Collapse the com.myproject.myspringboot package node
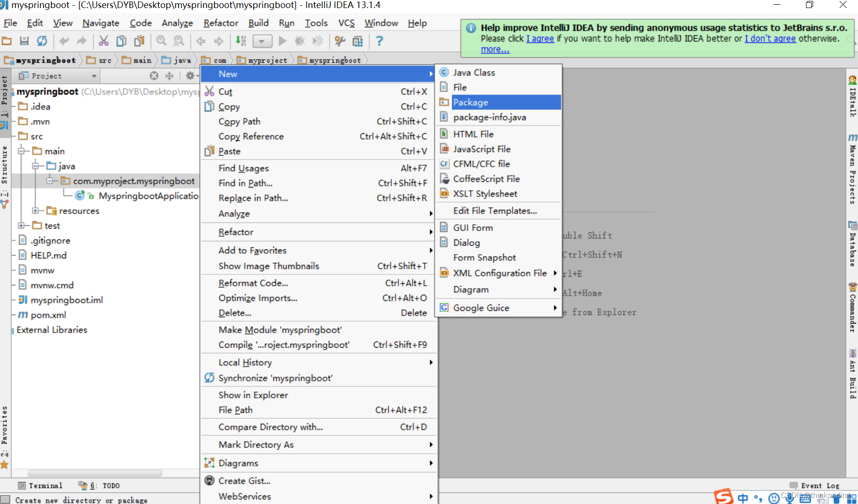858x504 pixels. (x=50, y=181)
